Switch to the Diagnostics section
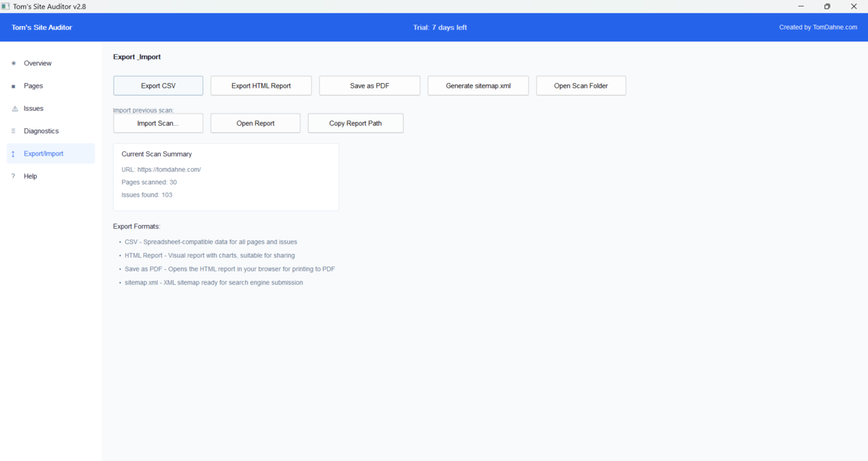The height and width of the screenshot is (461, 868). point(41,130)
